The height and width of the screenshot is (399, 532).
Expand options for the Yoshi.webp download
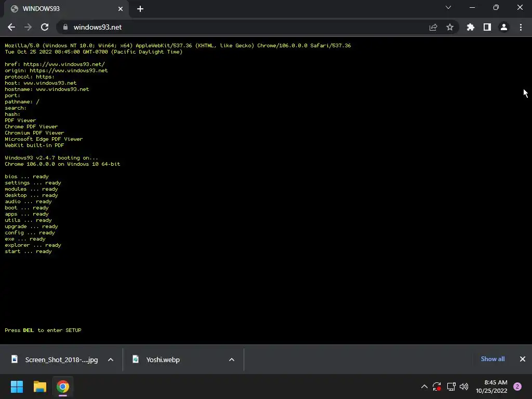coord(232,360)
